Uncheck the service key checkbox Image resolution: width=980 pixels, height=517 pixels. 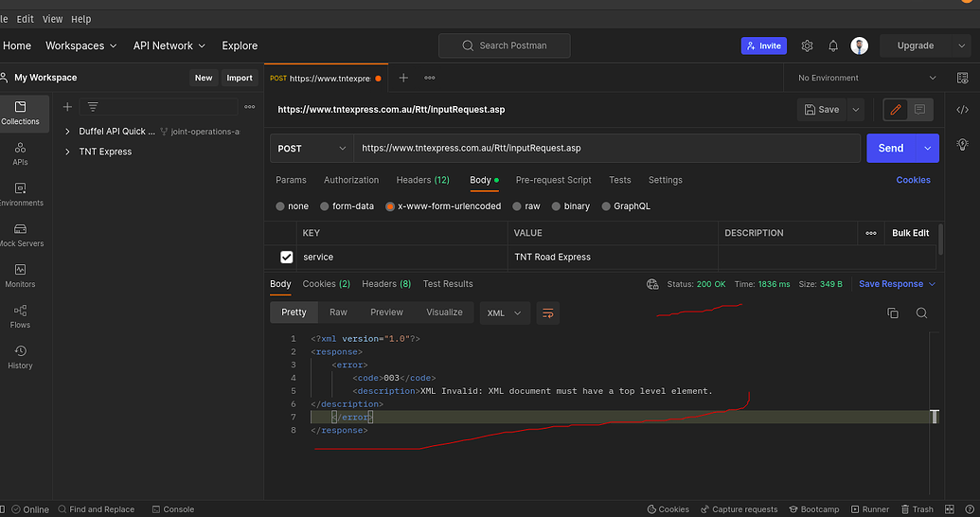(x=287, y=257)
